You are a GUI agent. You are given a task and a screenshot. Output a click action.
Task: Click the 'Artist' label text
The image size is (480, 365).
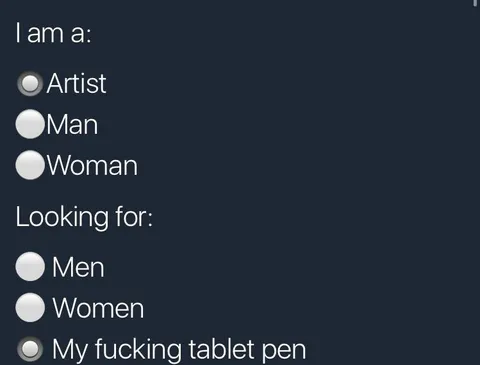(x=76, y=83)
